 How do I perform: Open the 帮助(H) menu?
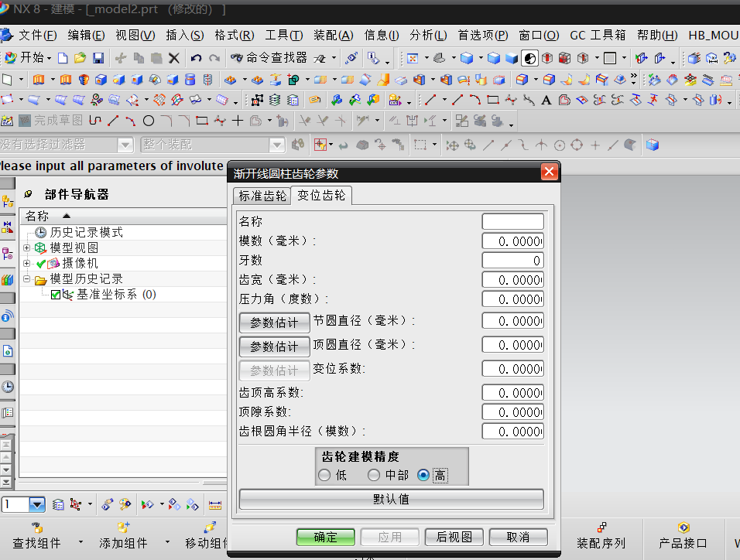(657, 36)
